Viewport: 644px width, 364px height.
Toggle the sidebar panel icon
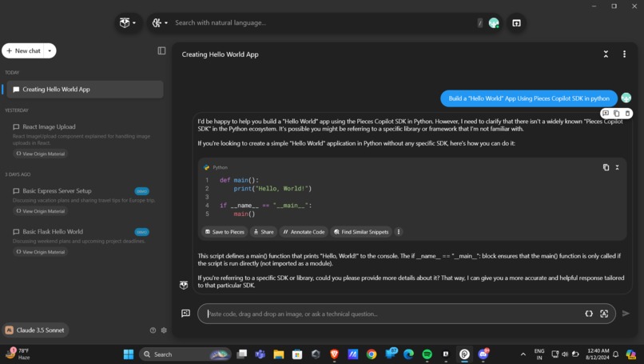161,50
